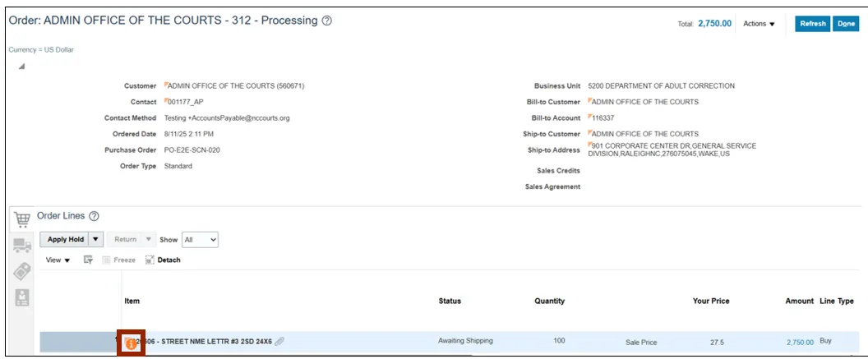Screen dimensions: 868x359
Task: Click the Detach table icon
Action: tap(150, 260)
